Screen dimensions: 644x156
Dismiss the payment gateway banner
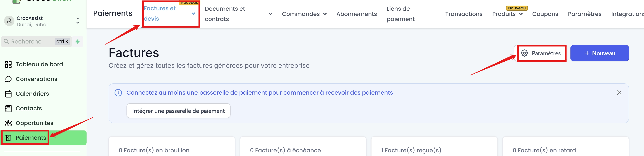coord(619,93)
